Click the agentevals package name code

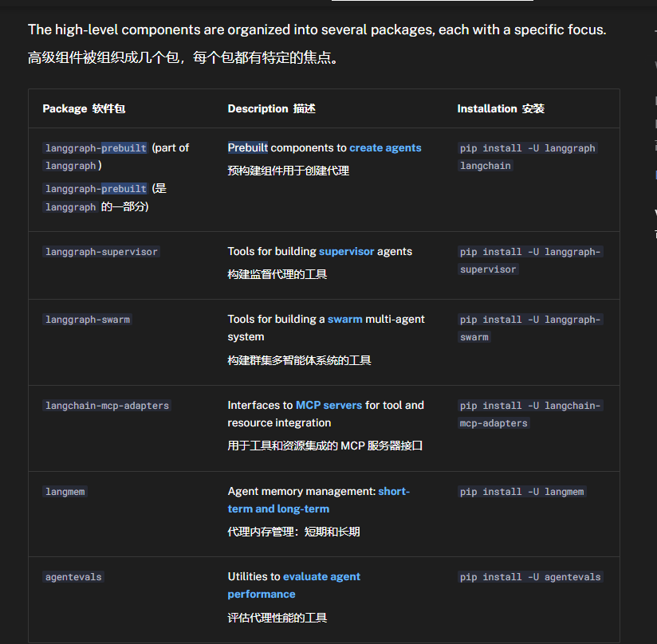(x=73, y=577)
